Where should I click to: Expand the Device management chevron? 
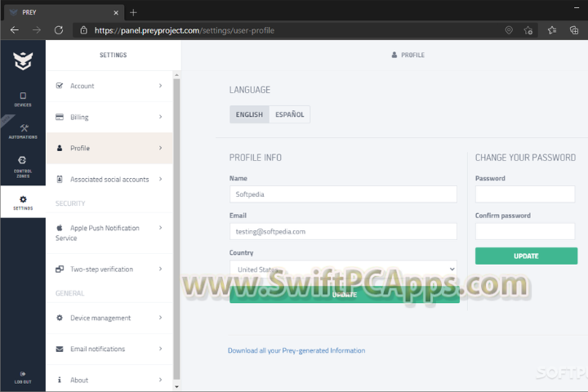(x=161, y=318)
